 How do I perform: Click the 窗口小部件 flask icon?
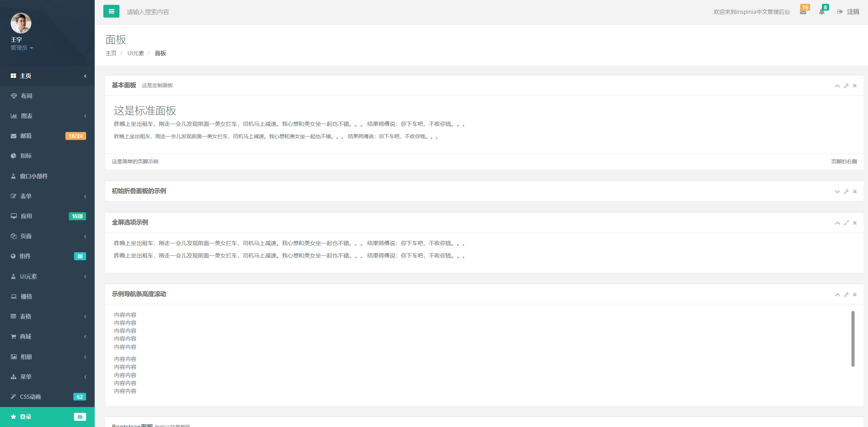pos(13,176)
